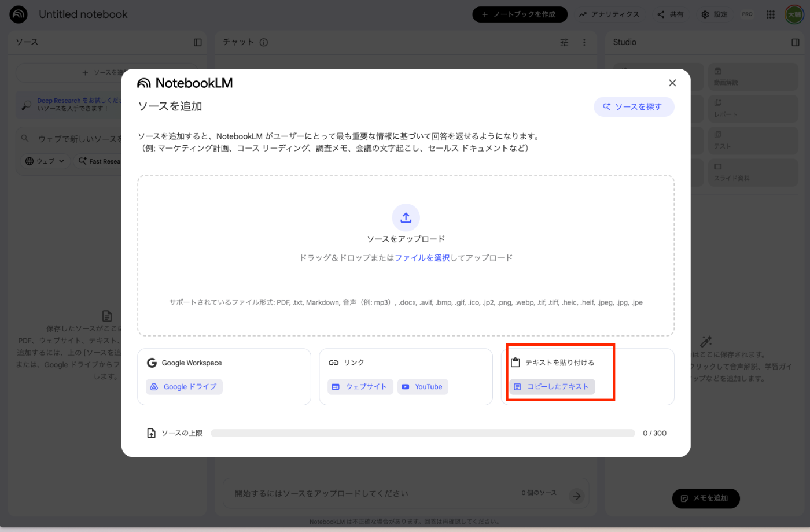Collapse the Studio panel with panel icon
This screenshot has height=532, width=810.
coord(796,42)
